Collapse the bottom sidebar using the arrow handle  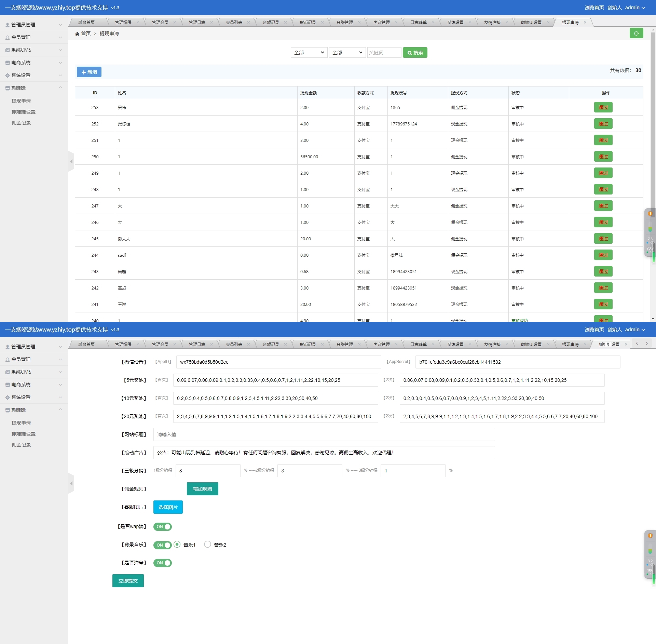tap(71, 483)
